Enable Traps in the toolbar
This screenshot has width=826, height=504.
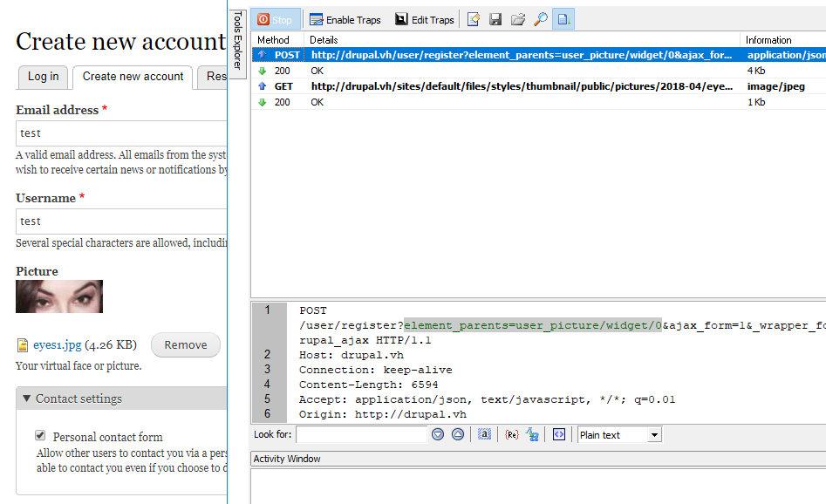click(x=345, y=19)
